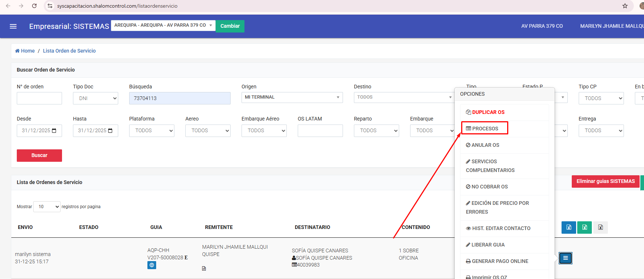Click the red Buscar button

(x=39, y=156)
